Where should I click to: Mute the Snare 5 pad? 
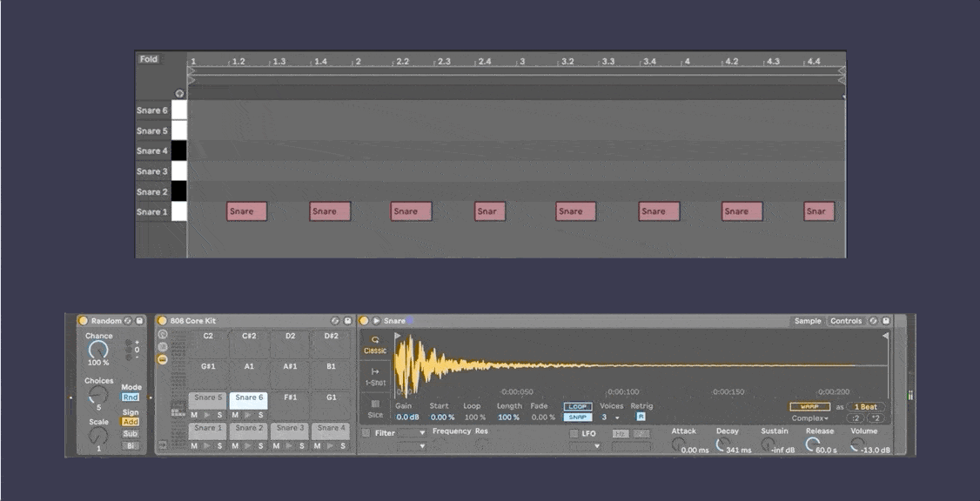pyautogui.click(x=194, y=415)
